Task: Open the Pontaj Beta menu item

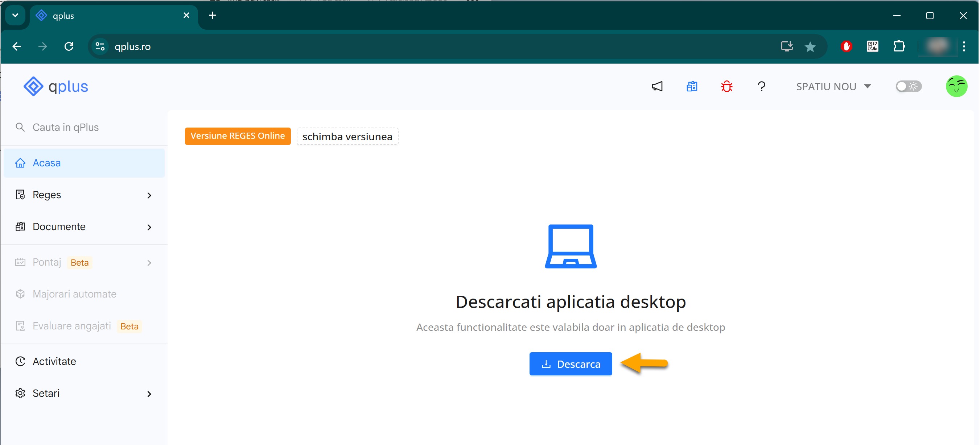Action: point(84,263)
